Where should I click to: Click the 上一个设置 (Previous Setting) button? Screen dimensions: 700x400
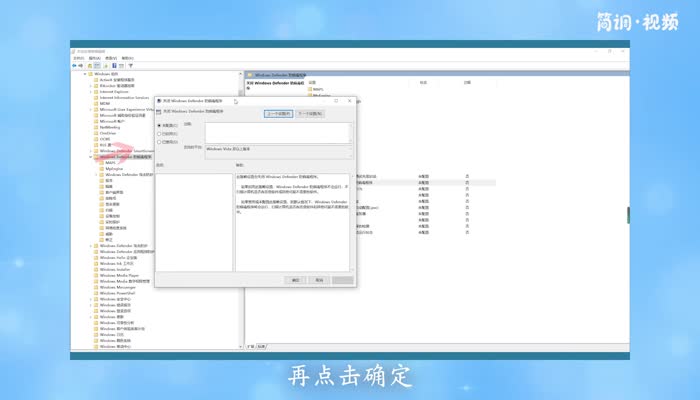click(x=277, y=114)
